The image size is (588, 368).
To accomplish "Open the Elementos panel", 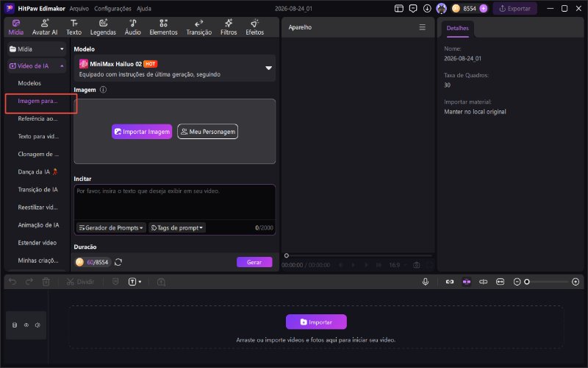I will point(163,27).
